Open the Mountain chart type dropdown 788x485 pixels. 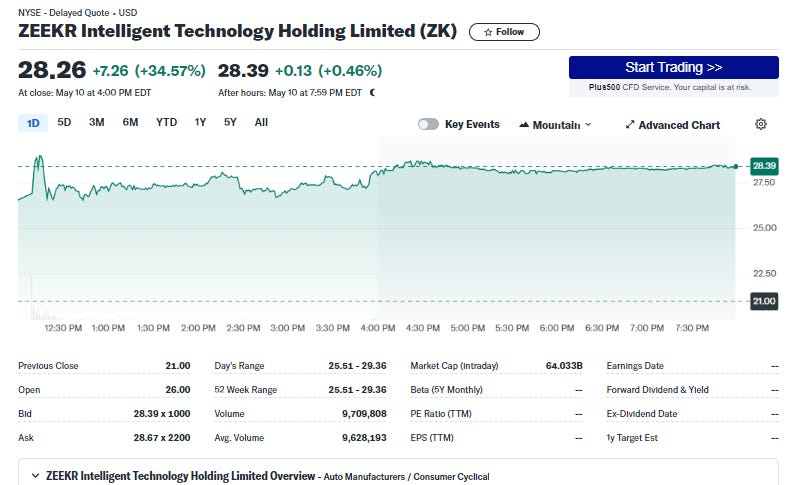point(555,125)
